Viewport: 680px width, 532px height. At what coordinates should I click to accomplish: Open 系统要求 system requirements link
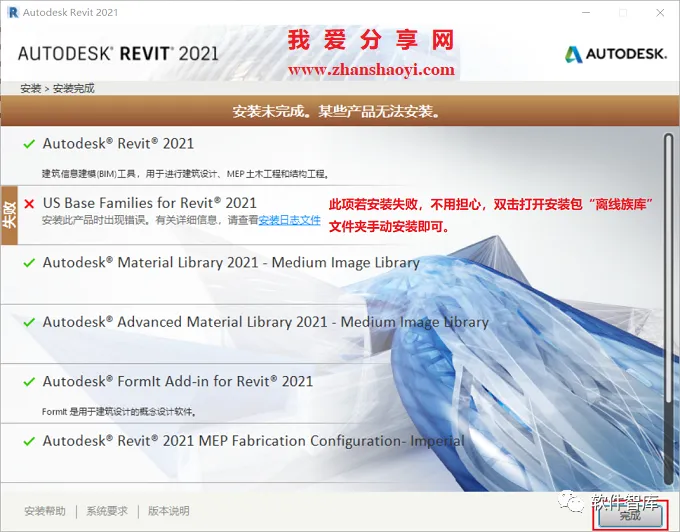point(107,511)
